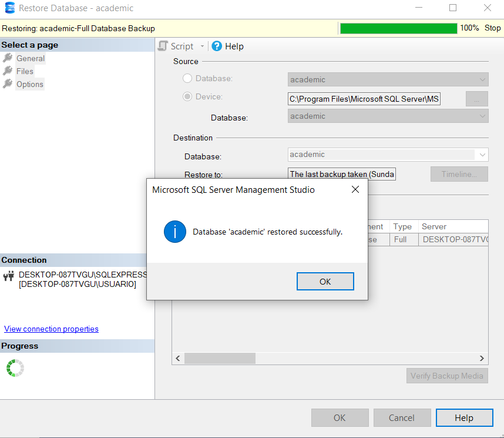Click the Options page wrench icon
Image resolution: width=504 pixels, height=438 pixels.
(8, 84)
